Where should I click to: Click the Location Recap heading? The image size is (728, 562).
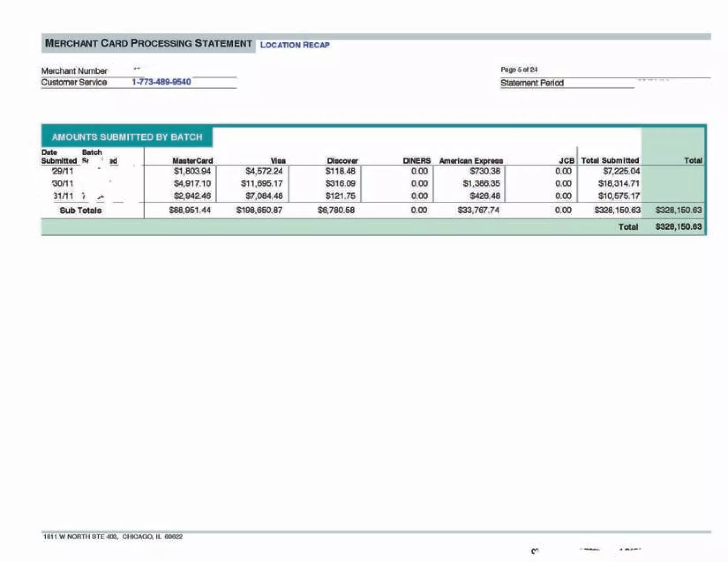tap(295, 45)
